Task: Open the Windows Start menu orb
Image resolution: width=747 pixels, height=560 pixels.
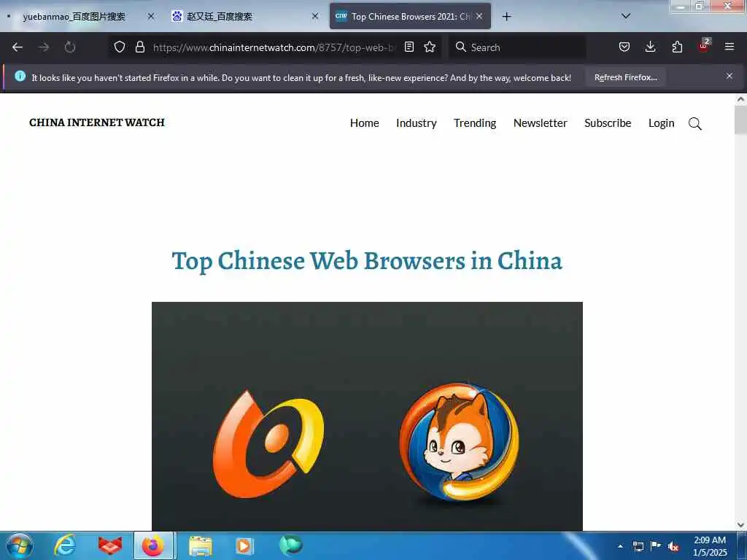Action: click(20, 545)
